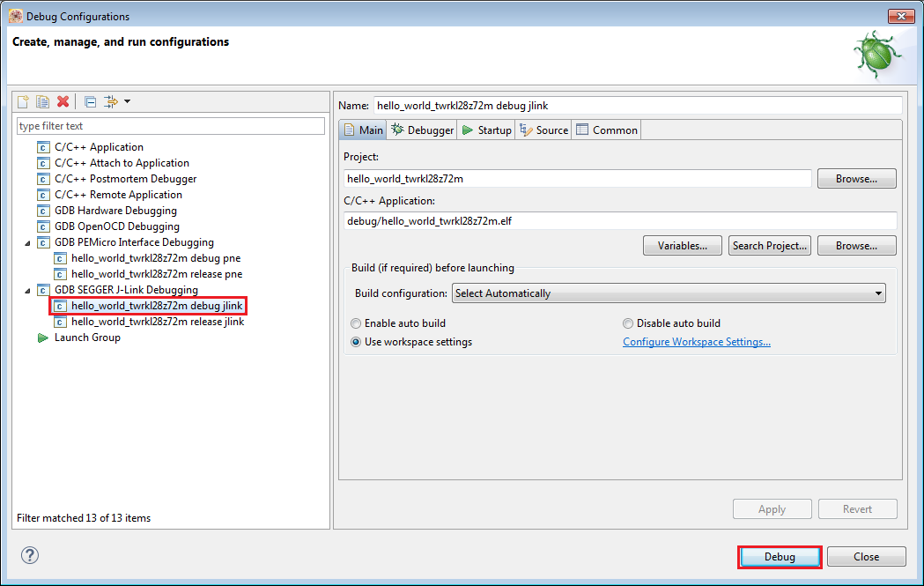Click the help question mark icon

click(30, 555)
